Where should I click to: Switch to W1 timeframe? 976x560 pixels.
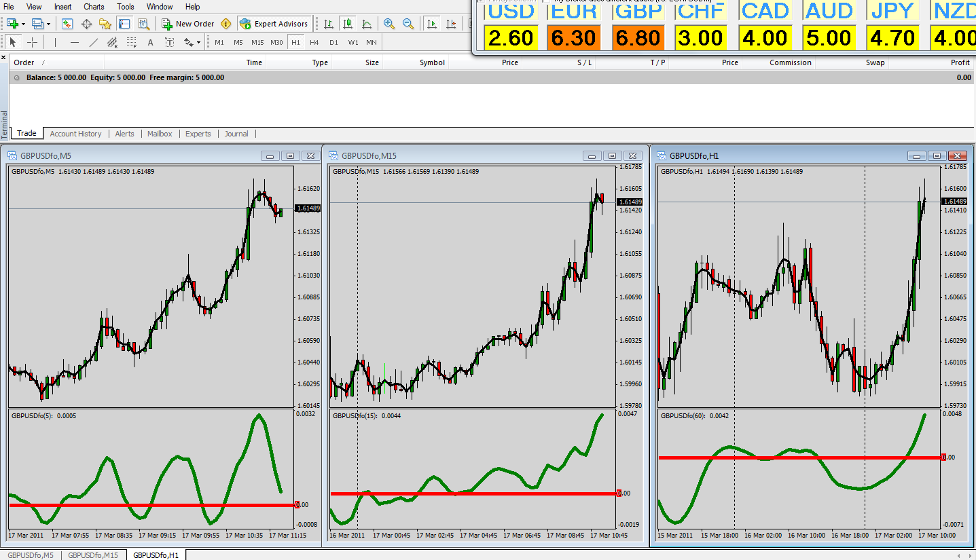click(353, 42)
